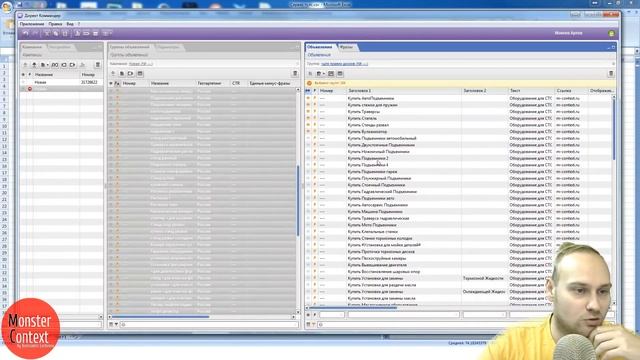Image resolution: width=640 pixels, height=360 pixels.
Task: Click the ad groups vertical scrollbar thumb
Action: tap(298, 200)
